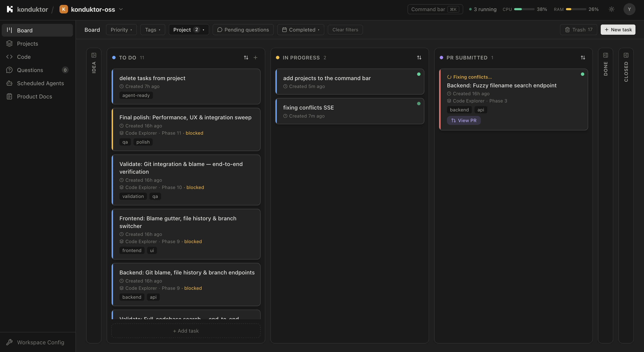This screenshot has height=352, width=644.
Task: Enable the Pending questions filter
Action: pos(243,29)
